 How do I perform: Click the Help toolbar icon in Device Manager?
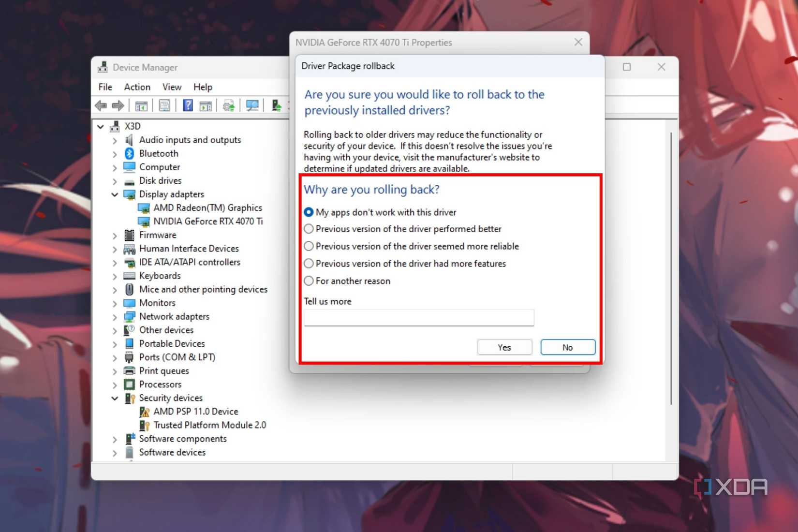tap(187, 105)
